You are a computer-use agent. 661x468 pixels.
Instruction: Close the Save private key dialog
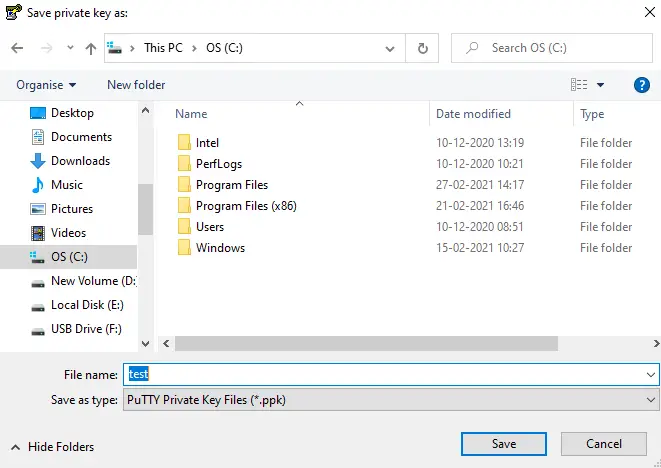click(x=650, y=12)
